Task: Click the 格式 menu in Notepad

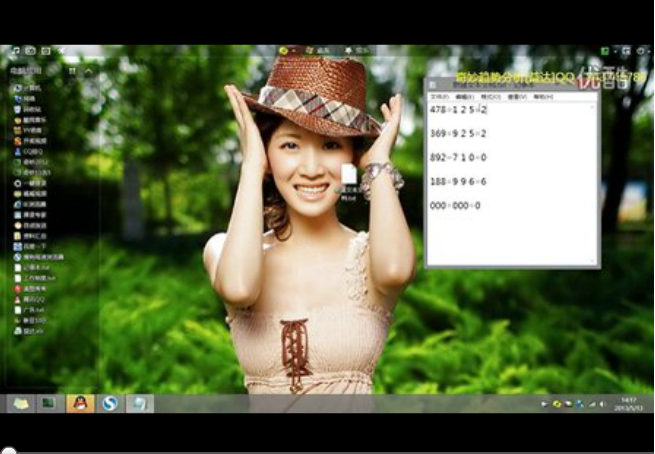Action: (x=490, y=97)
